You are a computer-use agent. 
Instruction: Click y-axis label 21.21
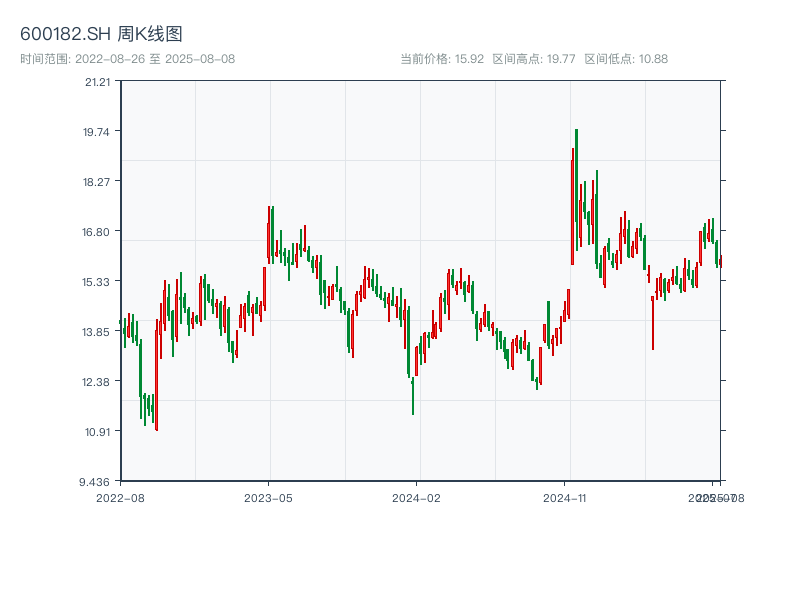click(x=97, y=82)
